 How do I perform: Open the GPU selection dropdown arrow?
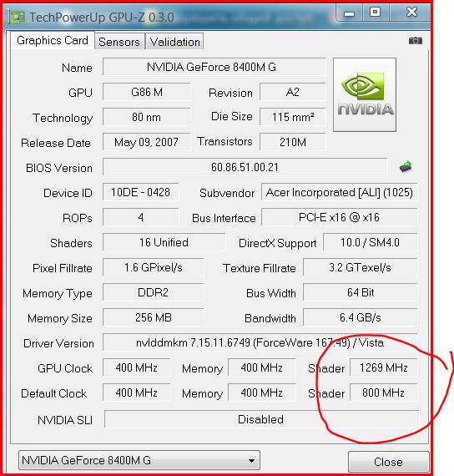pos(251,460)
